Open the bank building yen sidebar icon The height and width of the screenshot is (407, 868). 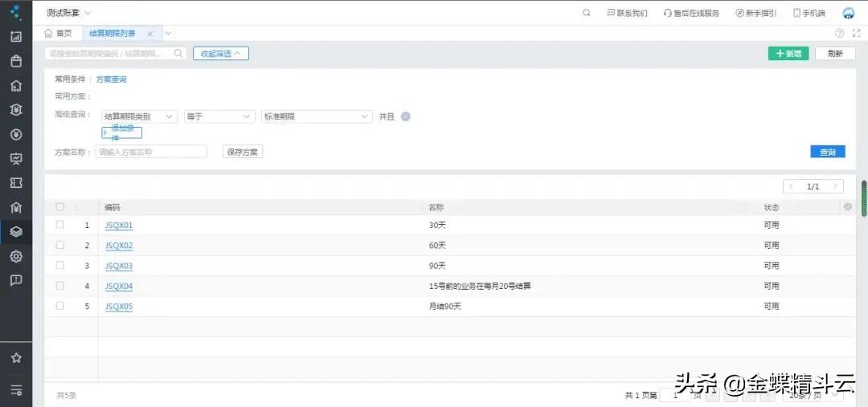pyautogui.click(x=16, y=207)
